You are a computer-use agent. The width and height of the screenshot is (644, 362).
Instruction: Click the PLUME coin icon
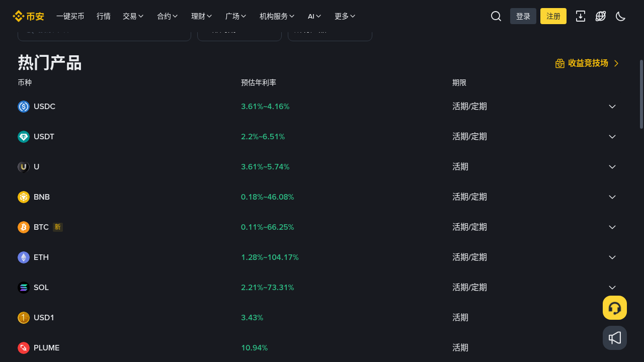(24, 348)
